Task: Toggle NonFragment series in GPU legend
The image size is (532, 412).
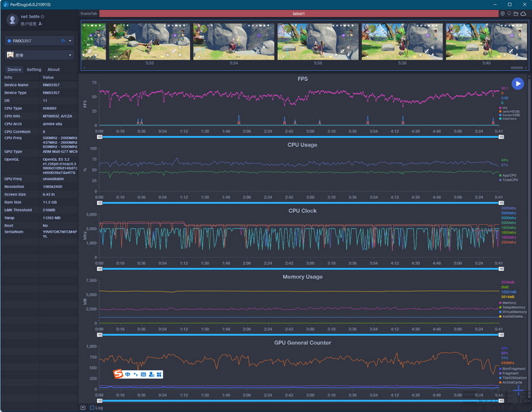Action: (512, 369)
